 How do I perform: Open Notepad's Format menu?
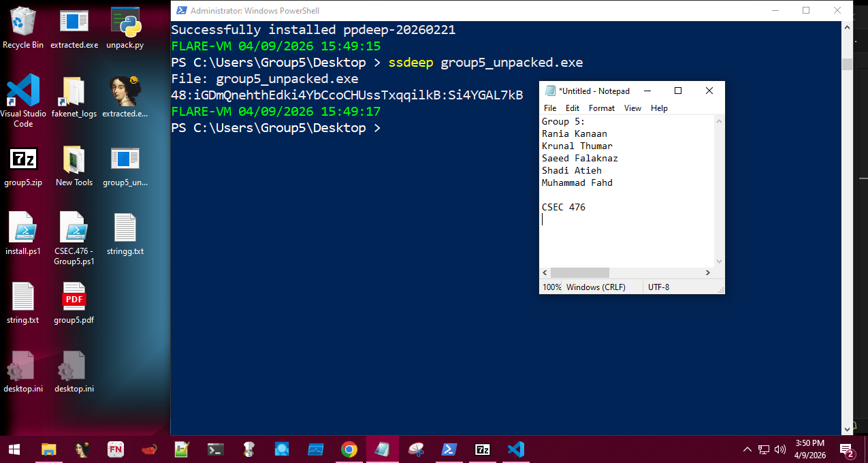pos(602,108)
